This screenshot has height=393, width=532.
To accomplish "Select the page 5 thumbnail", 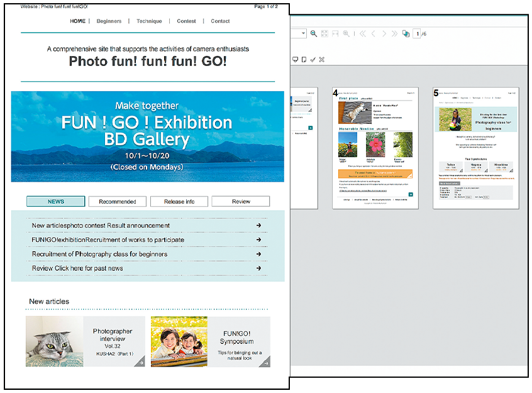I will 476,148.
